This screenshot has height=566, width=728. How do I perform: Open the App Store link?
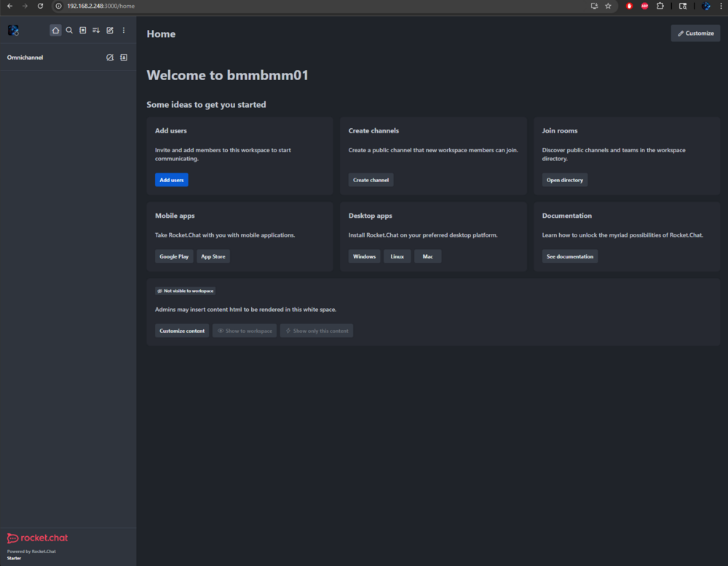coord(213,256)
